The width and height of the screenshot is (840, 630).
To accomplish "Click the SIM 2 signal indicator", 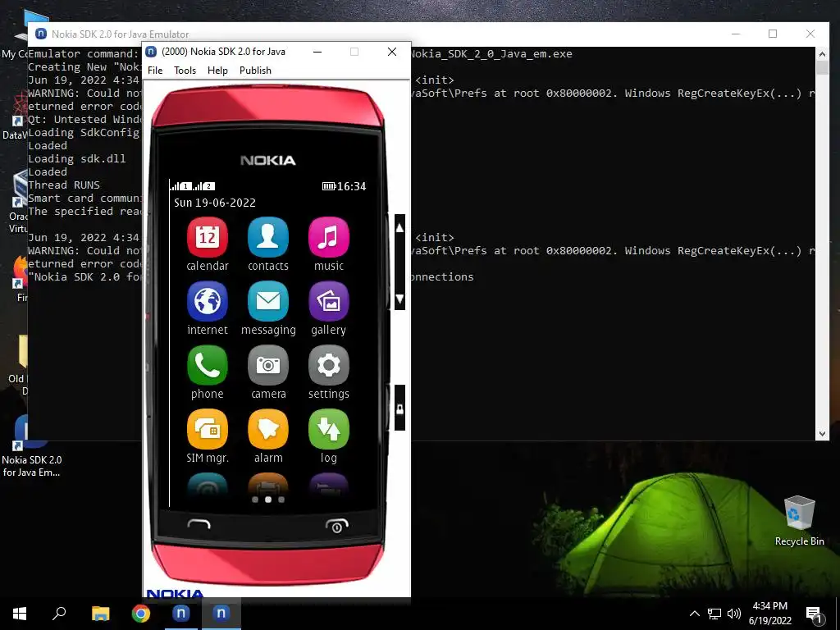I will (204, 186).
